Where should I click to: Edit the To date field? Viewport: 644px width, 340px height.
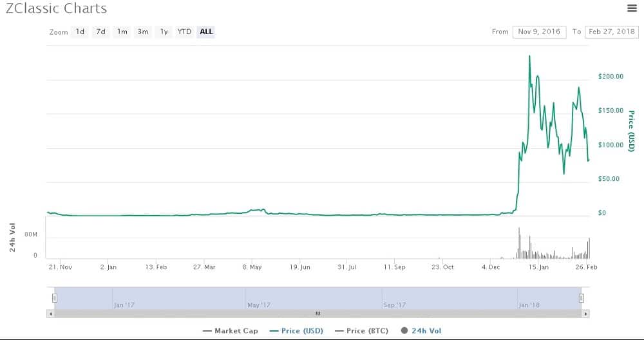click(611, 32)
